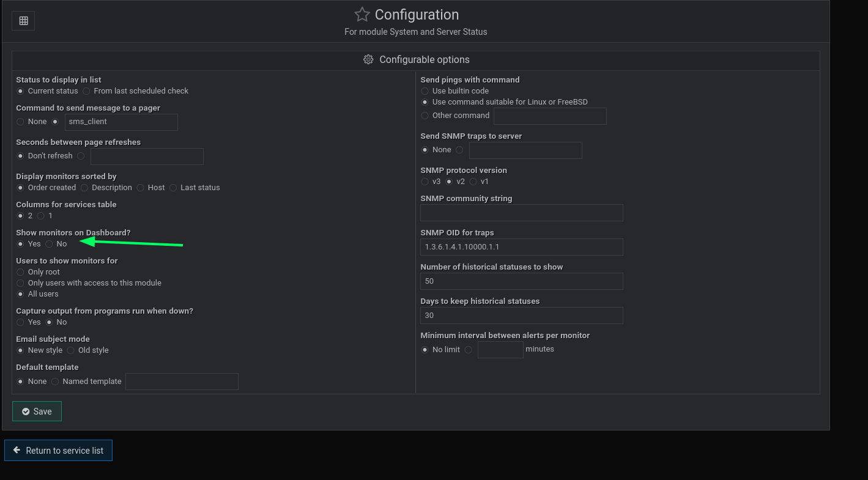This screenshot has height=480, width=868.
Task: Select 'From last scheduled check' radio
Action: [86, 91]
